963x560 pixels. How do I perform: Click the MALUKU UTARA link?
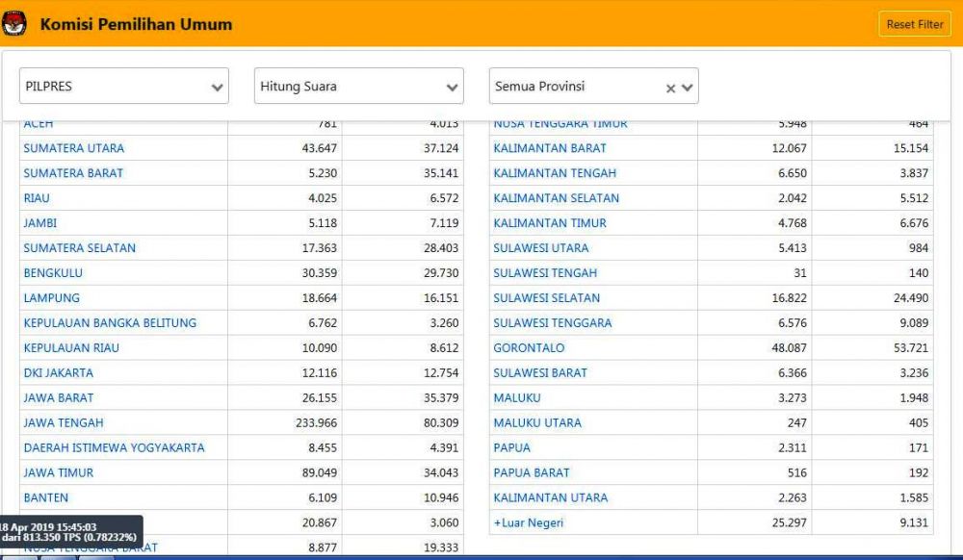[537, 423]
